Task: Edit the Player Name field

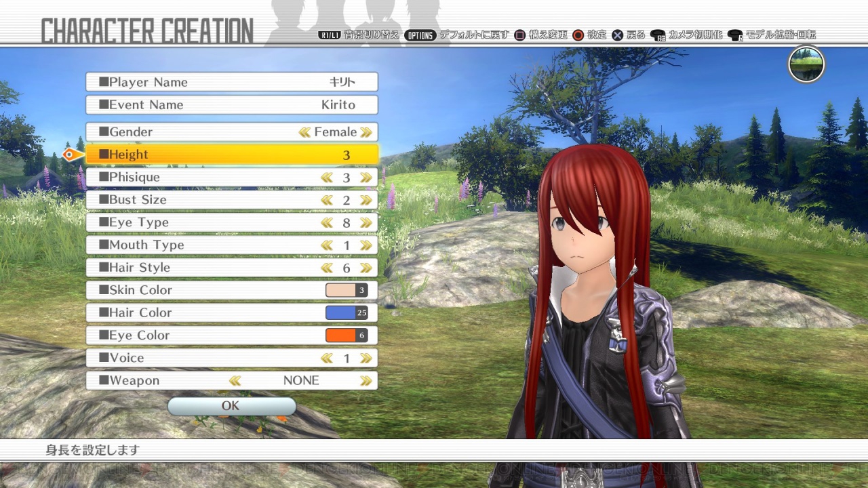Action: coord(231,82)
